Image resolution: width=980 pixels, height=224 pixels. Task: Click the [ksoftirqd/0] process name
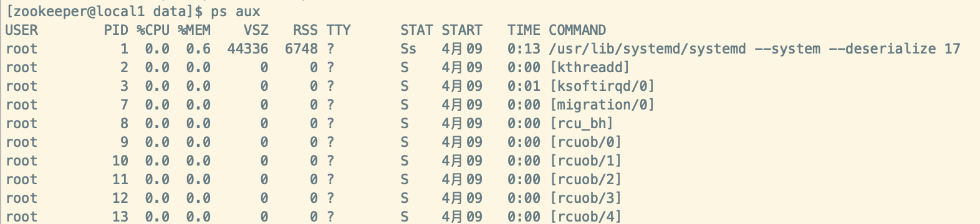(602, 86)
